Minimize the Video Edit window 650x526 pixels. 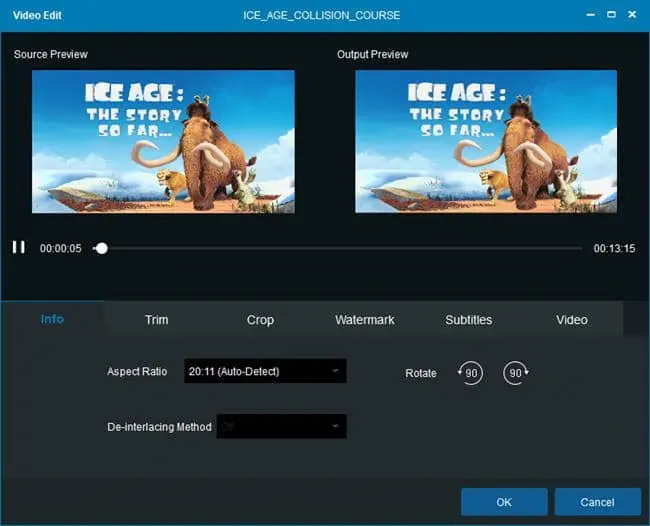pyautogui.click(x=586, y=16)
